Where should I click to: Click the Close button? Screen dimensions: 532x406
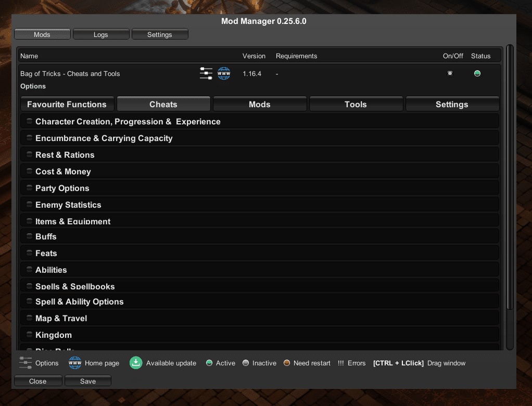37,381
